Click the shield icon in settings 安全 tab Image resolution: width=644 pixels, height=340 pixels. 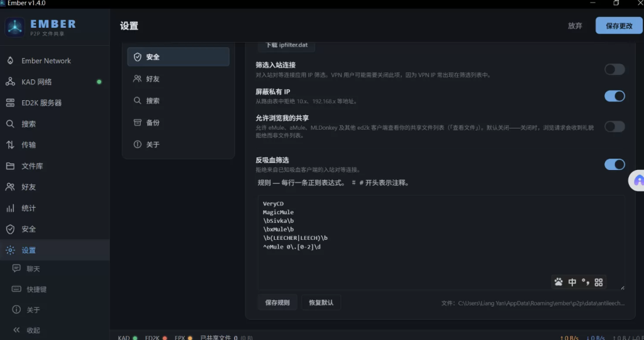138,57
